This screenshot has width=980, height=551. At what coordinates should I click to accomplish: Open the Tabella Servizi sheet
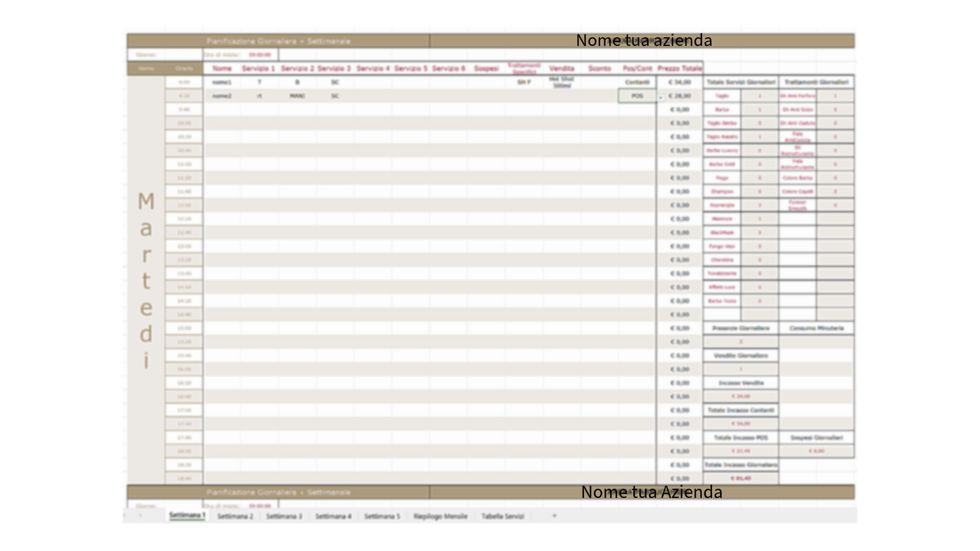503,516
